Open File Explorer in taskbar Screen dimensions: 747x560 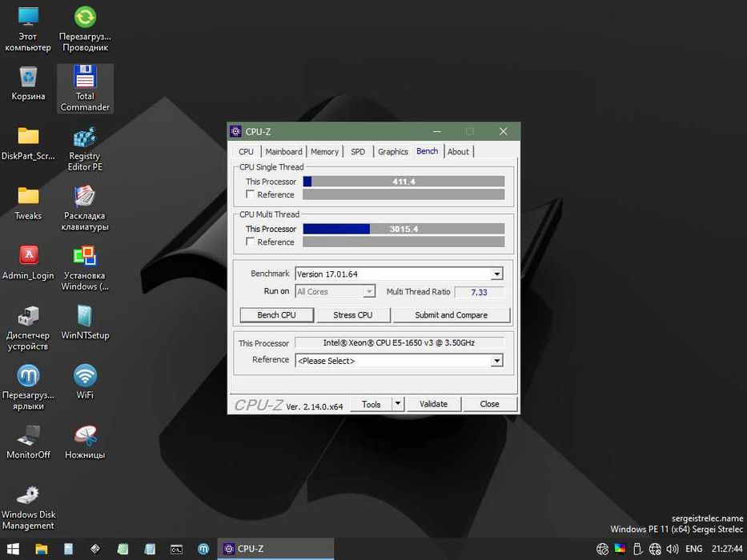[42, 549]
